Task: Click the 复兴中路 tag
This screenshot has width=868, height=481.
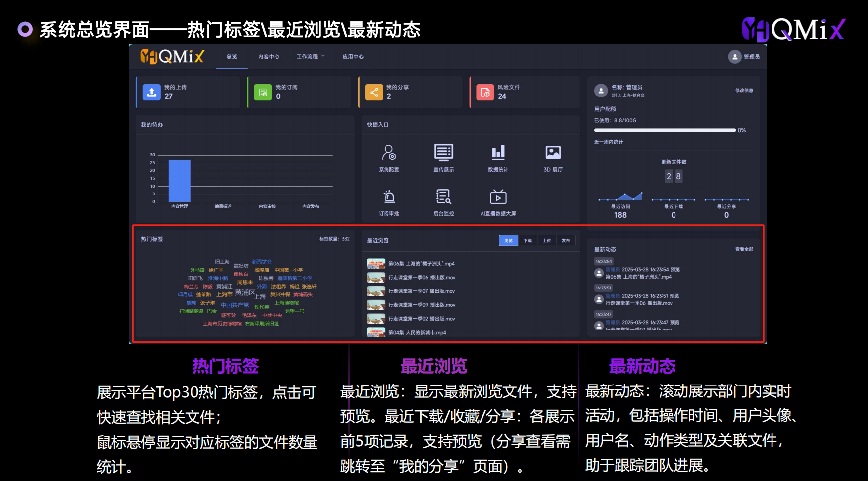Action: coord(281,295)
